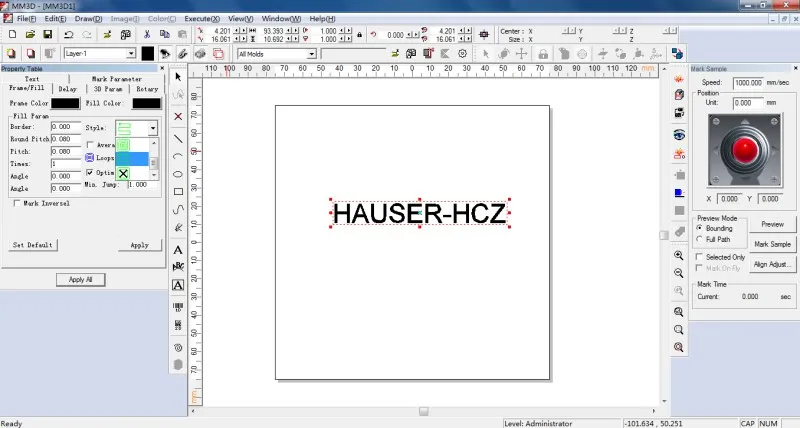Click the Speed input field
800x428 pixels.
click(x=748, y=83)
